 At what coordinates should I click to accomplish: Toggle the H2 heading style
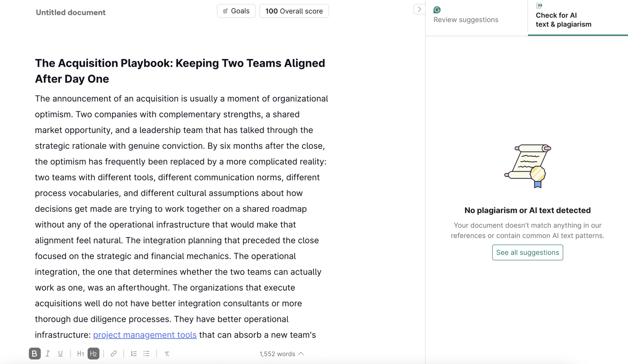point(93,353)
